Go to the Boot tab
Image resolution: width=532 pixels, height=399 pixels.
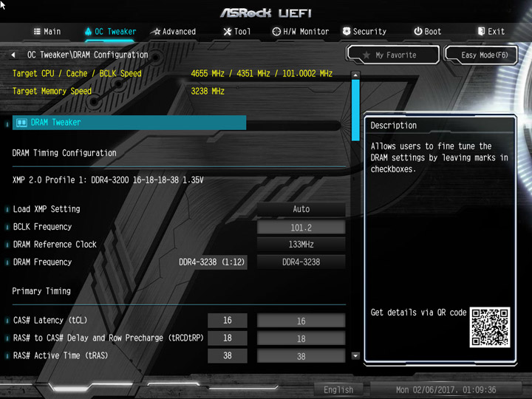pyautogui.click(x=428, y=32)
